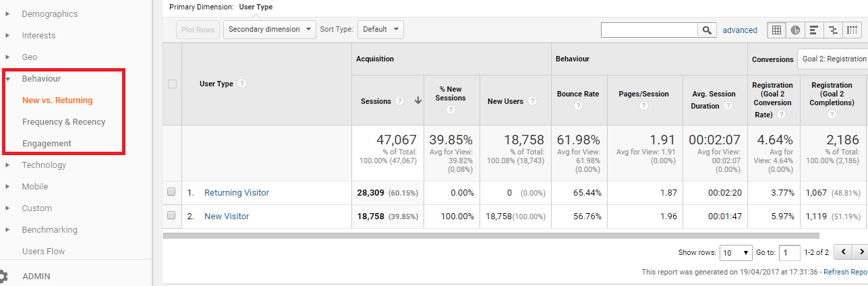This screenshot has width=868, height=286.
Task: Open help icon next to Sessions header
Action: pos(399,101)
